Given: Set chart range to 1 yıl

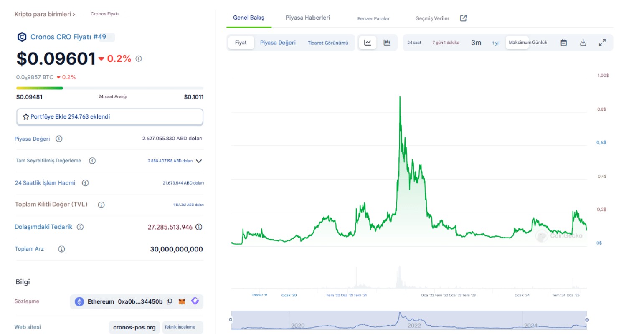Looking at the screenshot, I should pos(496,43).
